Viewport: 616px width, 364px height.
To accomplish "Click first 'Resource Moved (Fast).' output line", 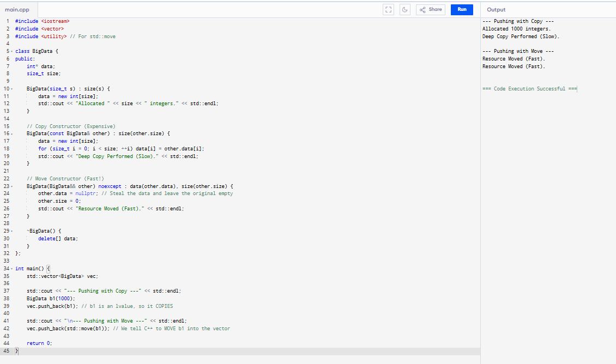I will tap(514, 59).
